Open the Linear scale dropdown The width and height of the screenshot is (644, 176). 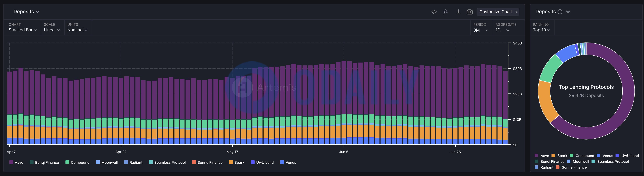(52, 30)
